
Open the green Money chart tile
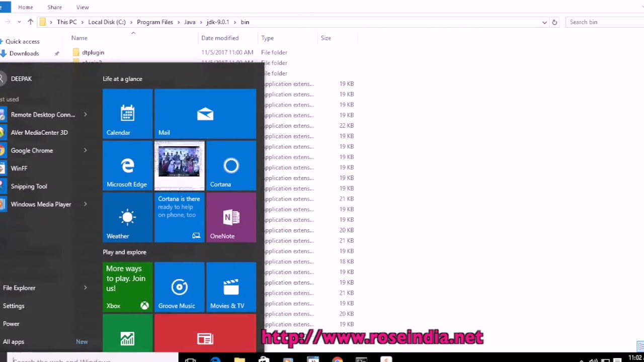(127, 333)
